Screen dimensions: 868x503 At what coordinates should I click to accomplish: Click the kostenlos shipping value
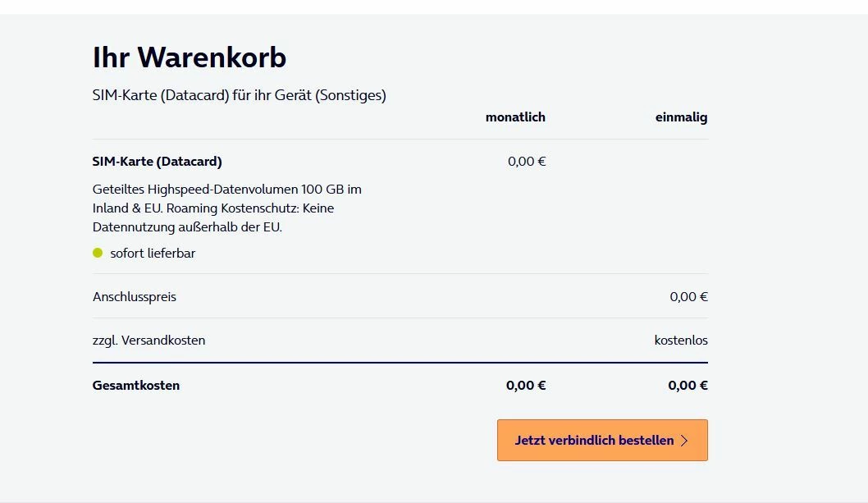point(681,340)
